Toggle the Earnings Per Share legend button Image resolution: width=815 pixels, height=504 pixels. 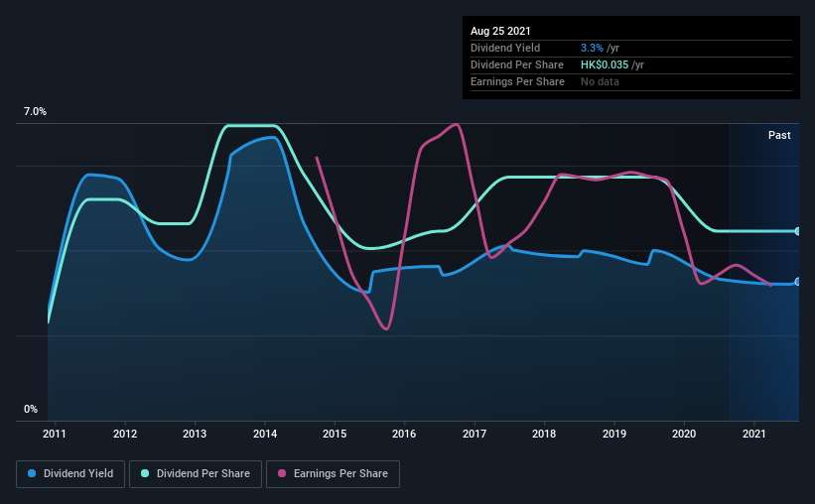click(x=334, y=474)
